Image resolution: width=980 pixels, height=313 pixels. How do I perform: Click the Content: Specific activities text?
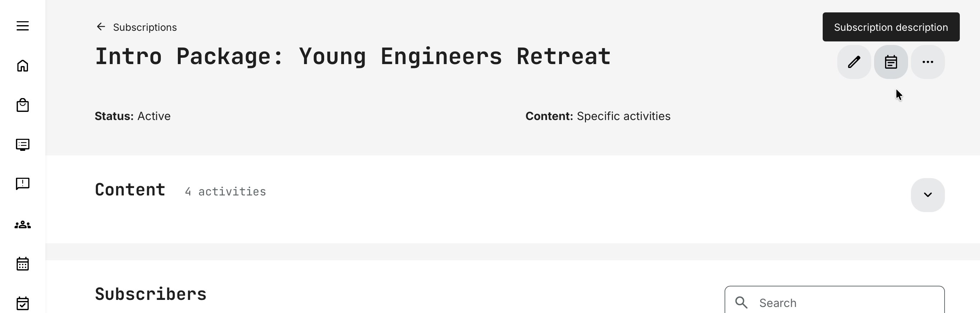tap(598, 116)
